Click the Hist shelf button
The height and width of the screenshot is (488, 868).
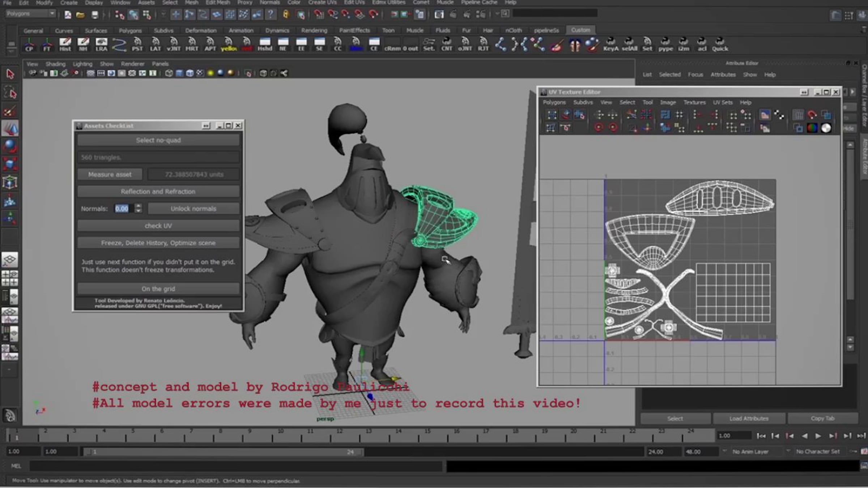[65, 44]
